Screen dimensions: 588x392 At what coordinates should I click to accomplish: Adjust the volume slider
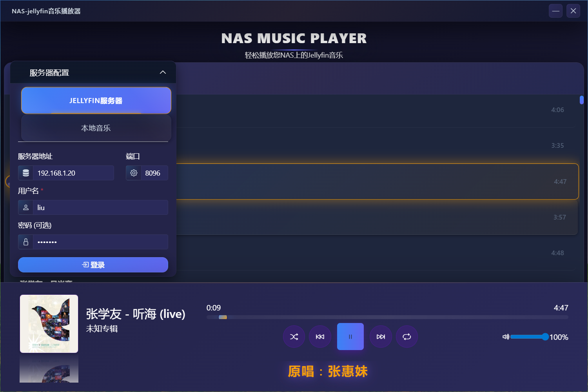point(529,337)
